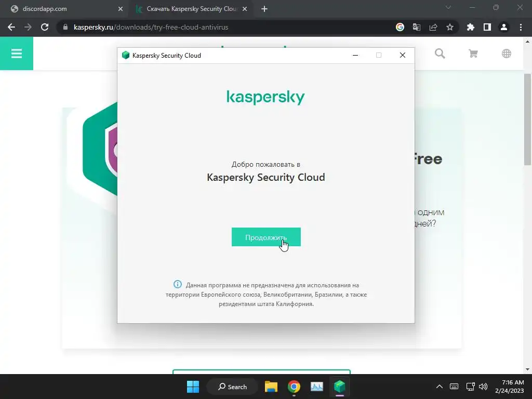The image size is (532, 399).
Task: Click the search magnifier on Kaspersky website
Action: click(x=440, y=54)
